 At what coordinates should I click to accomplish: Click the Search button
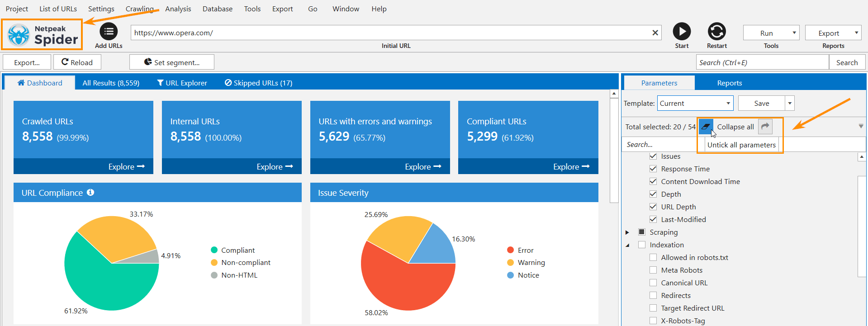point(847,62)
